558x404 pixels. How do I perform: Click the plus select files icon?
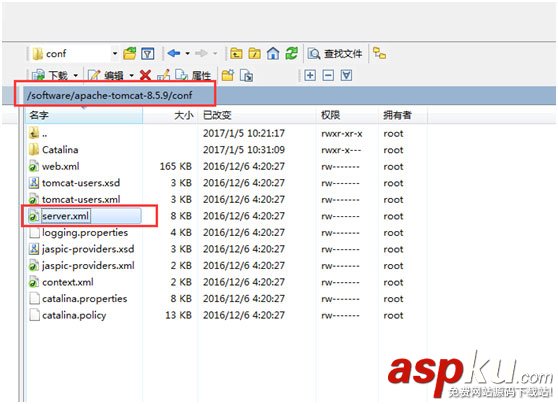coord(310,75)
